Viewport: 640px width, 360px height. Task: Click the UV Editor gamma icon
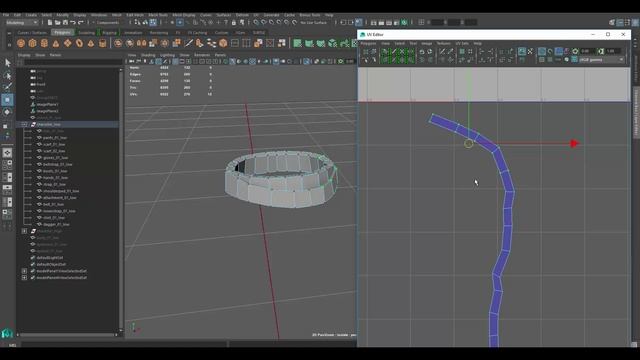point(600,51)
